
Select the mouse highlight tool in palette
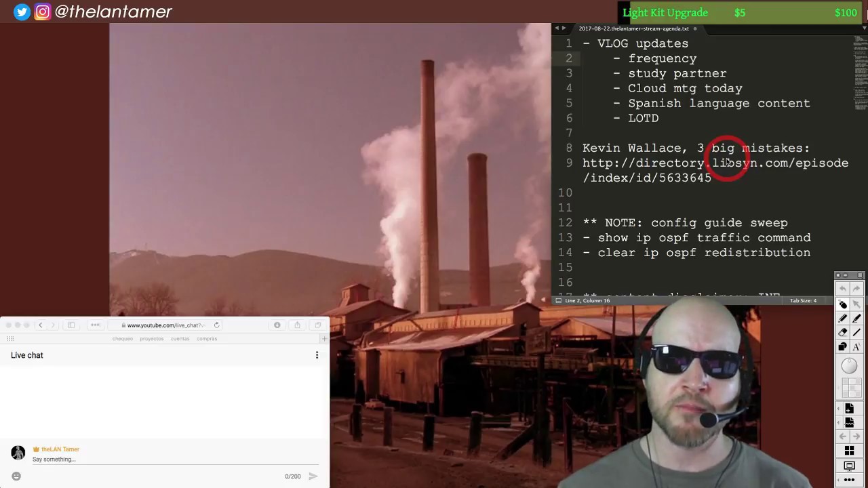coord(843,304)
